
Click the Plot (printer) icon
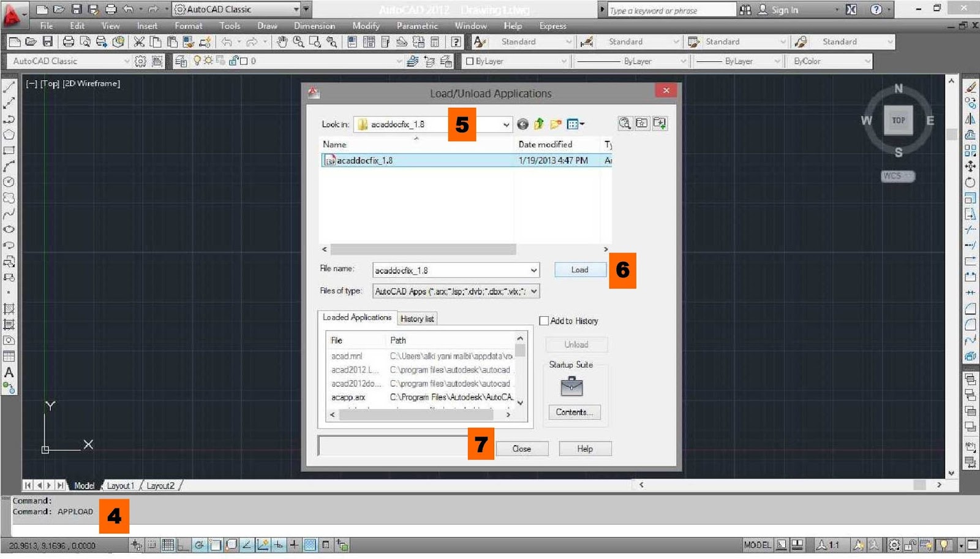[x=69, y=41]
